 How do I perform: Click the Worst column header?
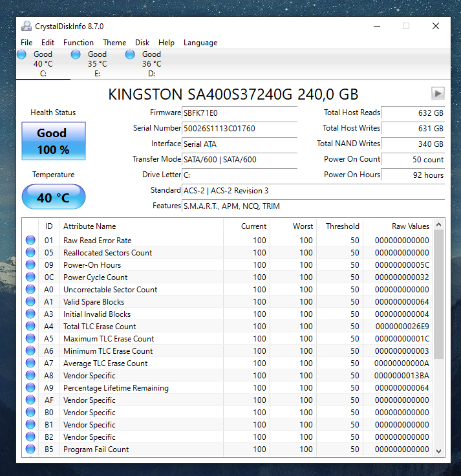pos(293,226)
